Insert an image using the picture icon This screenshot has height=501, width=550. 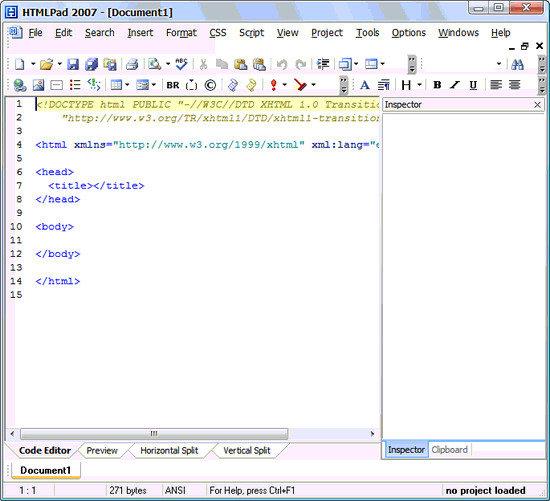pyautogui.click(x=38, y=85)
